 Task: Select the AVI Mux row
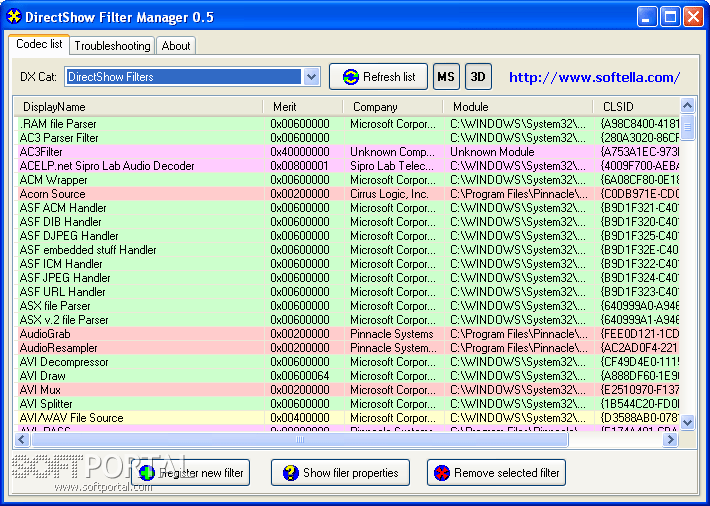click(x=347, y=390)
